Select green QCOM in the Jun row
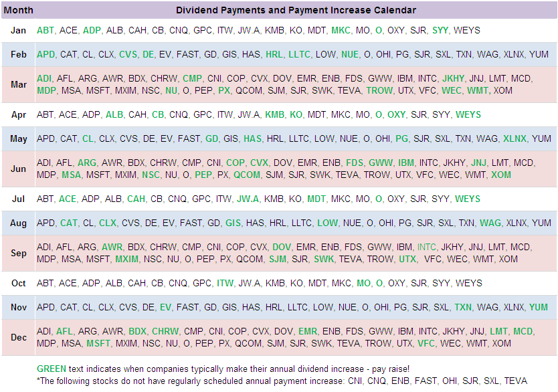This screenshot has width=558, height=392. (x=247, y=175)
